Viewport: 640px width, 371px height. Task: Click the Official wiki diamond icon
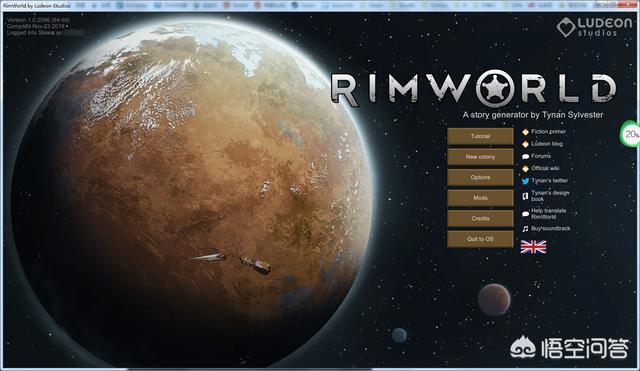tap(525, 169)
